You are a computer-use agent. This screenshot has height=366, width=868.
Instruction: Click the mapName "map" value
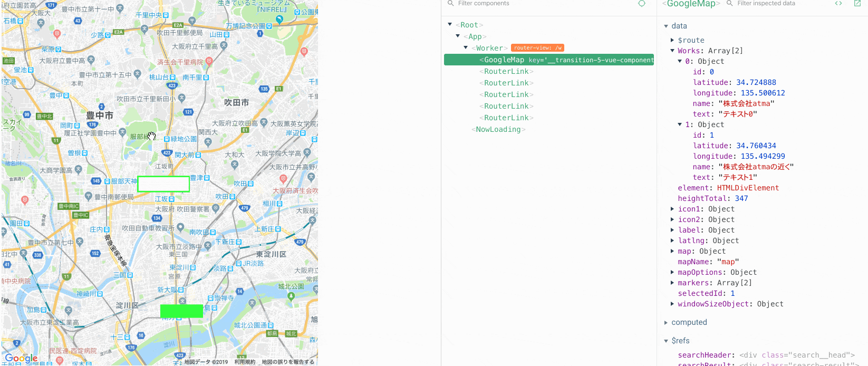click(x=728, y=262)
